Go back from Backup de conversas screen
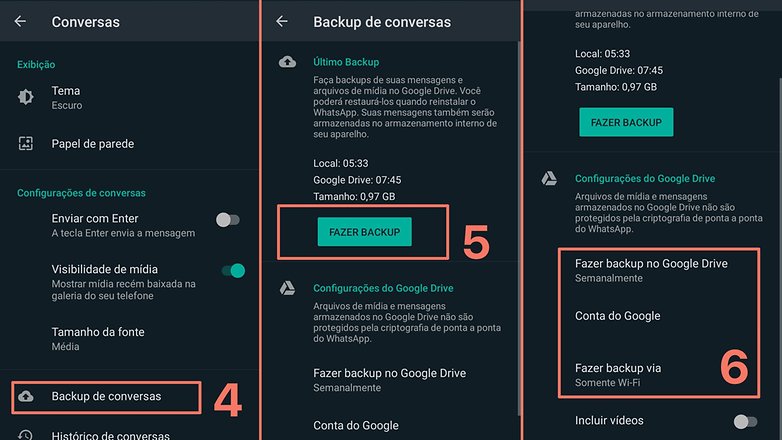Screen dimensions: 782x440 (282, 21)
